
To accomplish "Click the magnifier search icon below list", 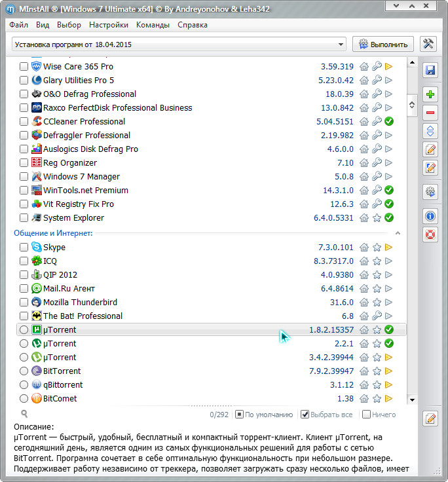I will (24, 414).
